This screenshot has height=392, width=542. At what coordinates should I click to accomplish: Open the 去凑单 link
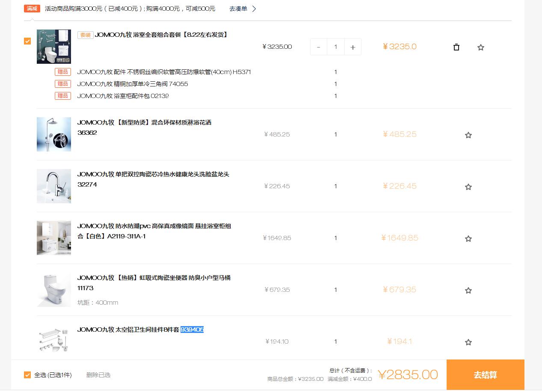(x=238, y=9)
